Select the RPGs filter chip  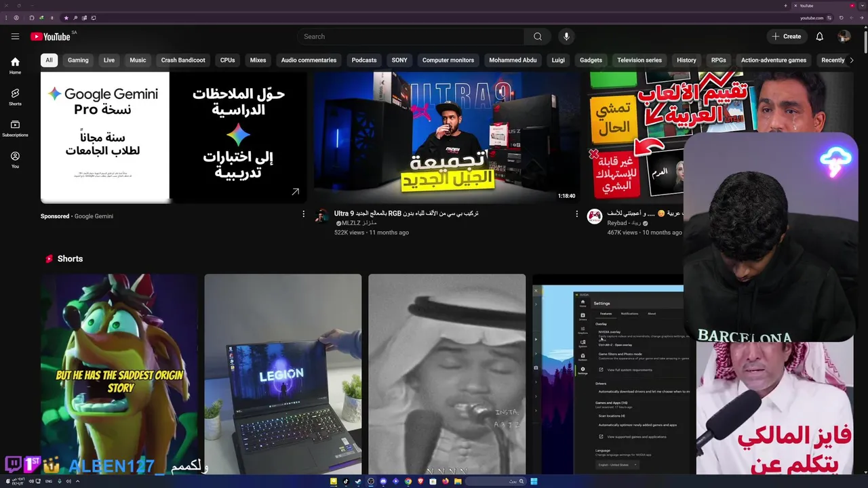tap(718, 60)
